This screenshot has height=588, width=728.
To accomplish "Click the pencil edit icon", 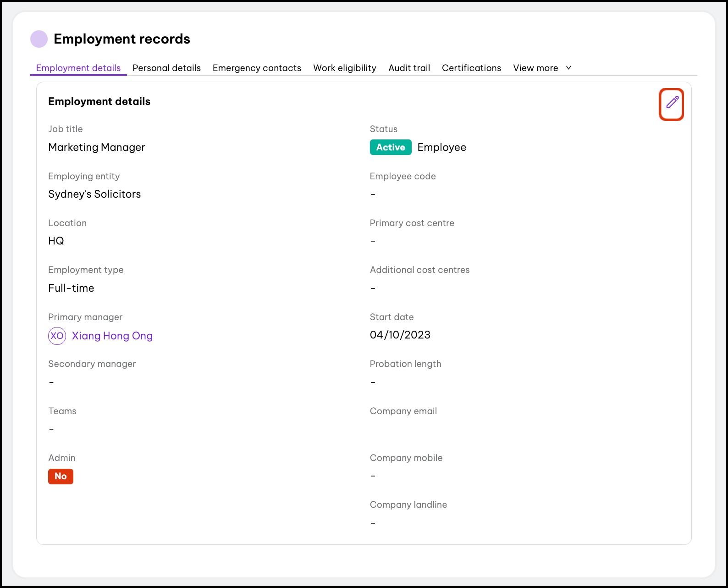I will (672, 103).
